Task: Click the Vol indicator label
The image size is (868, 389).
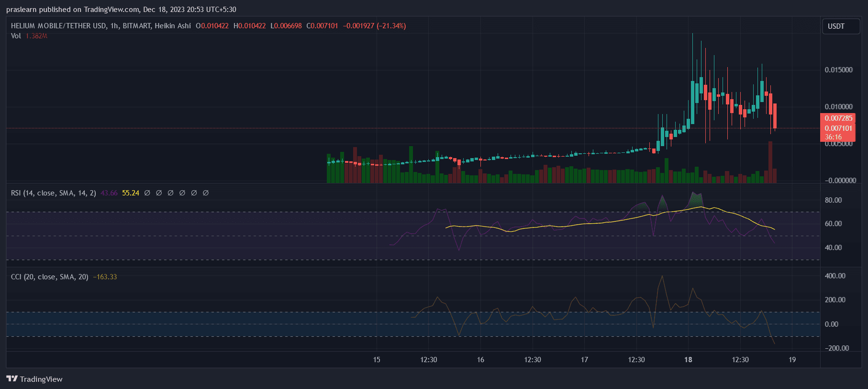Action: click(x=16, y=36)
